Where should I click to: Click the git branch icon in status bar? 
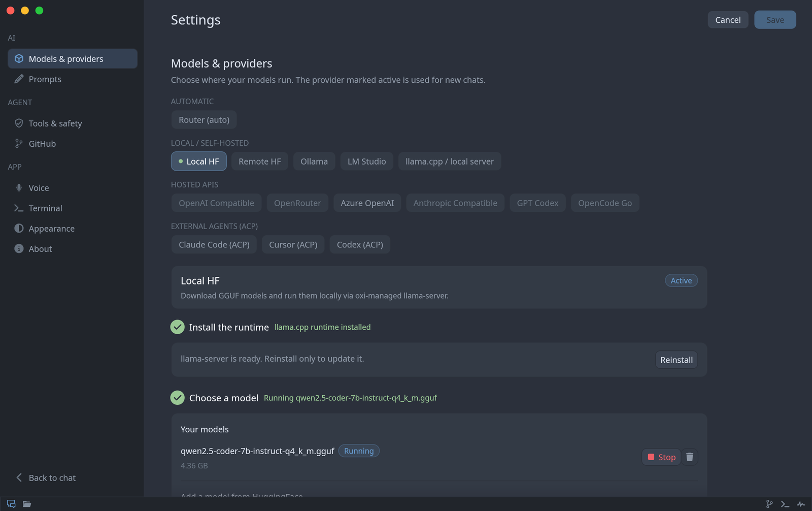click(x=769, y=504)
